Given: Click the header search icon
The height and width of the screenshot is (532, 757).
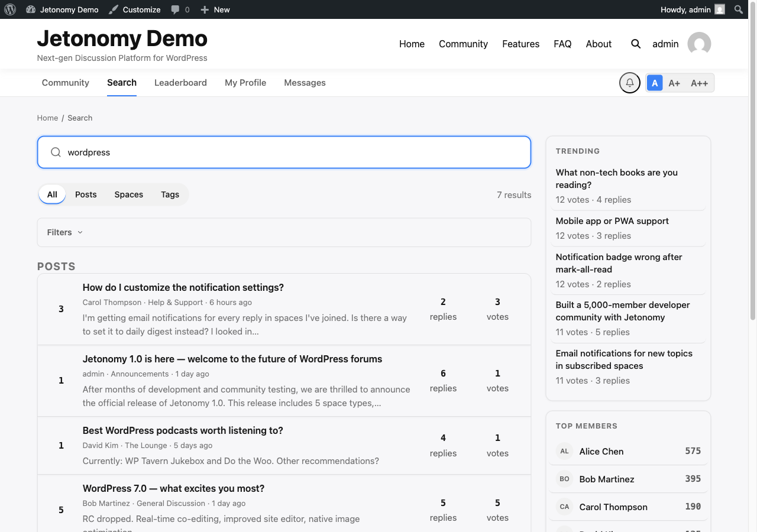Looking at the screenshot, I should point(635,44).
